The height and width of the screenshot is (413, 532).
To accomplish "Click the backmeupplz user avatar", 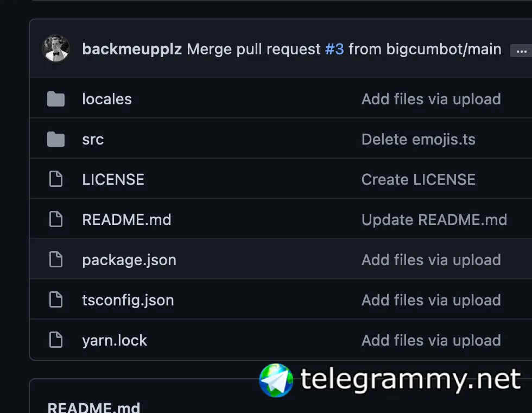I will (x=56, y=48).
